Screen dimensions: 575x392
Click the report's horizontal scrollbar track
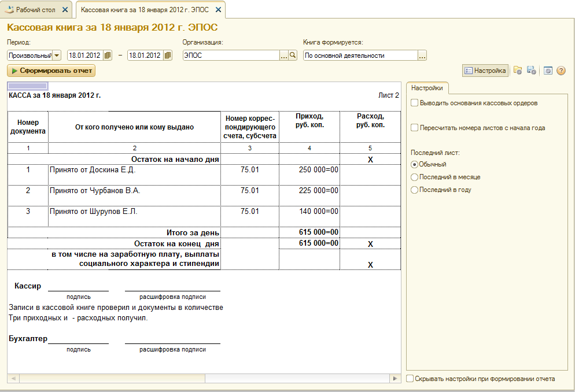pyautogui.click(x=202, y=378)
